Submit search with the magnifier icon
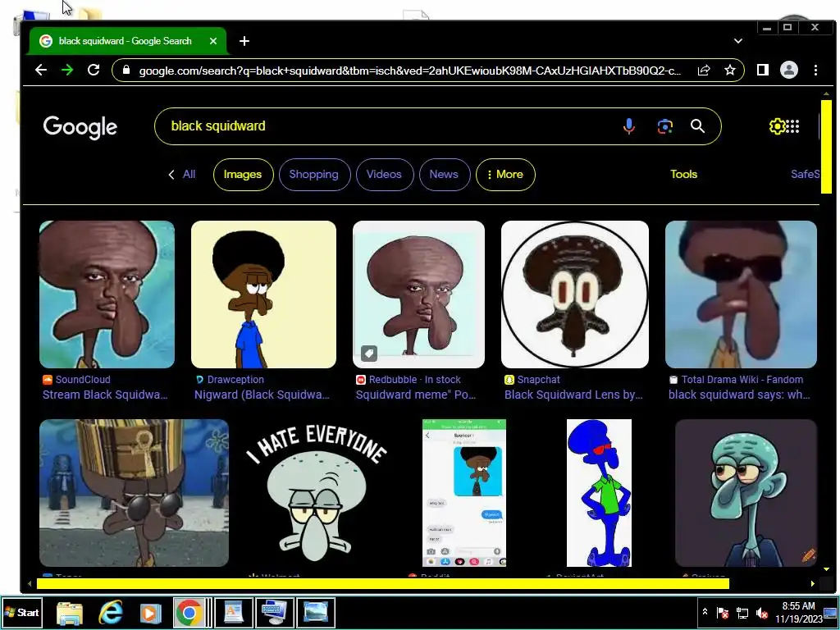 (x=697, y=126)
